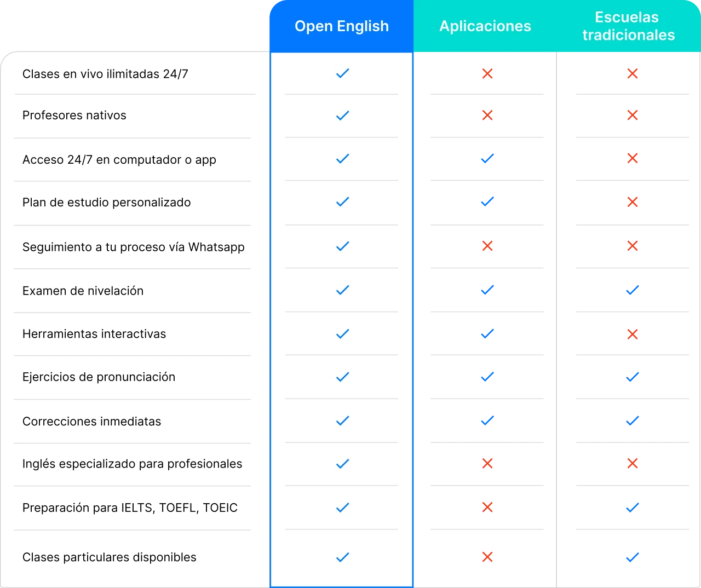Click the last-row checkmark under Open English
701x588 pixels.
point(342,557)
